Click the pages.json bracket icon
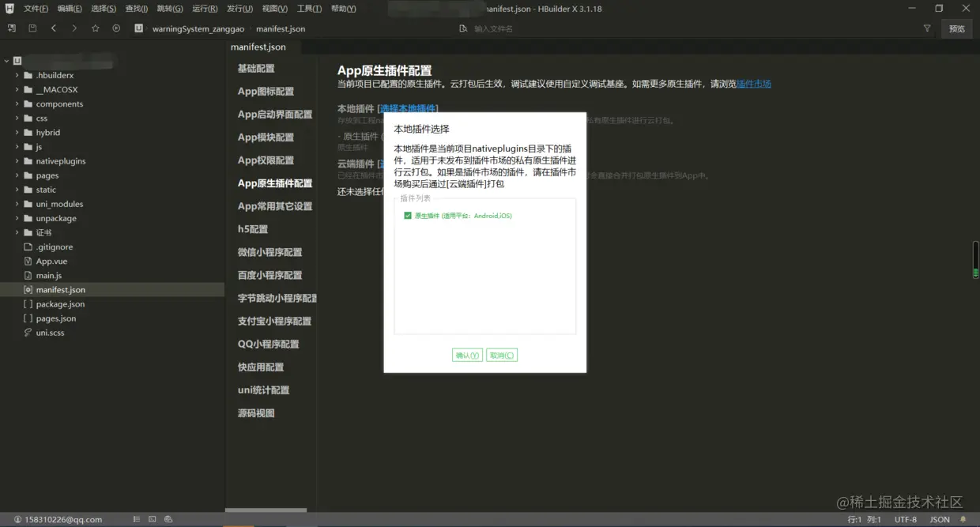Viewport: 980px width, 527px height. tap(28, 318)
